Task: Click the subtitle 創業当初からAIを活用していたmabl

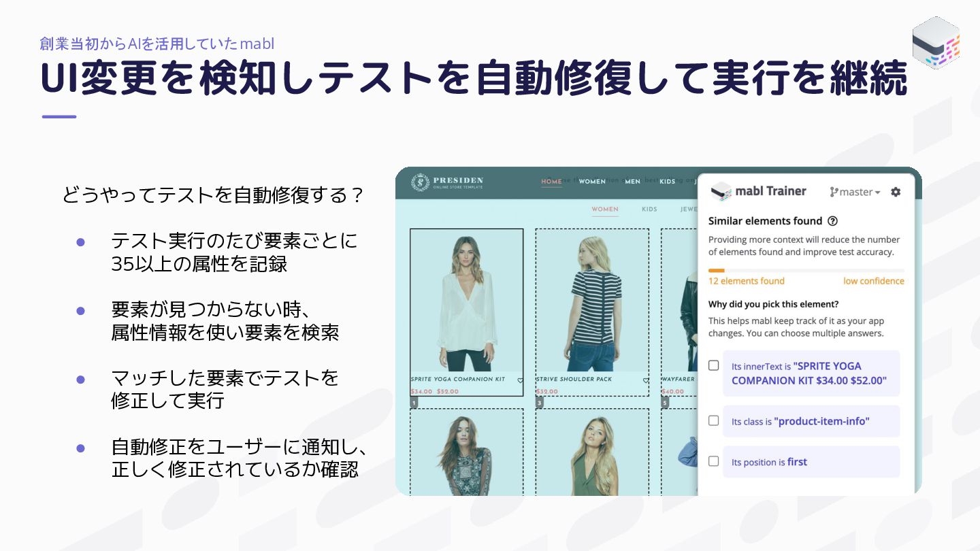Action: point(157,44)
